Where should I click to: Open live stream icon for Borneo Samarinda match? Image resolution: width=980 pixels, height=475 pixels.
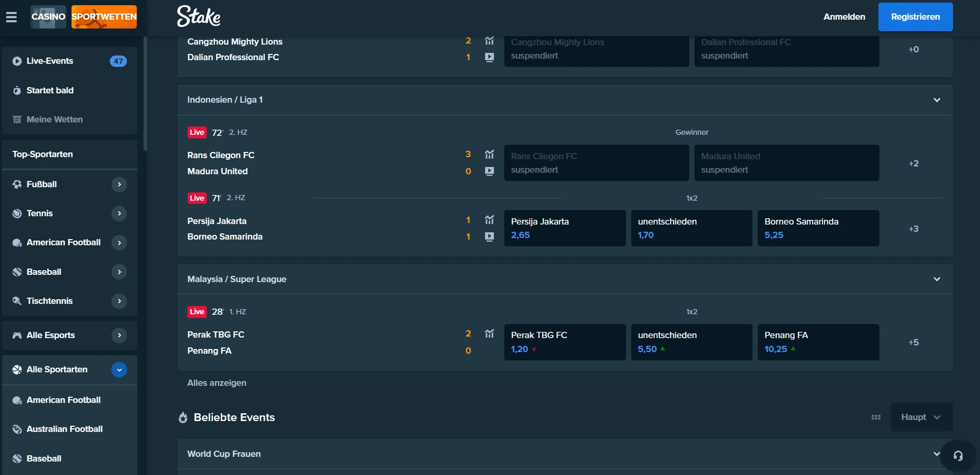pos(489,236)
